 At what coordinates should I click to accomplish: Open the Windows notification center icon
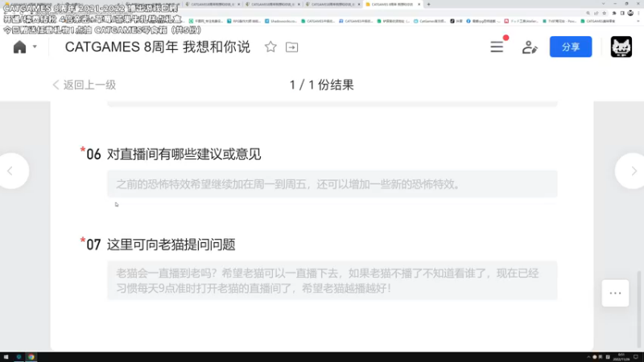(x=636, y=357)
